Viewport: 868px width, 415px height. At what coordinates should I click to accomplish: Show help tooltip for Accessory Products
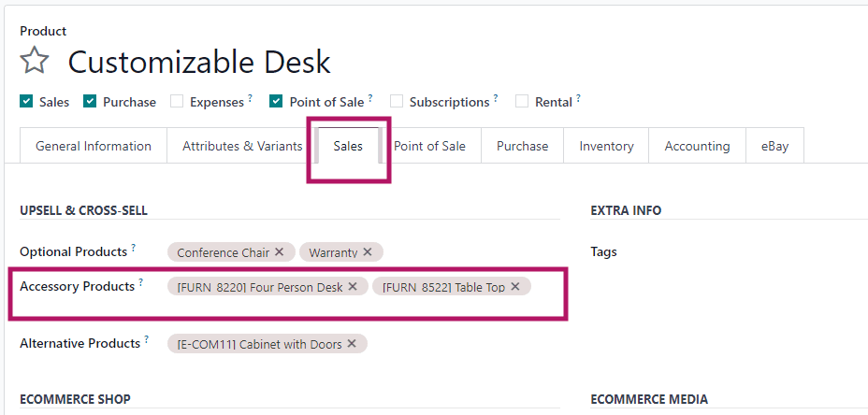(141, 282)
